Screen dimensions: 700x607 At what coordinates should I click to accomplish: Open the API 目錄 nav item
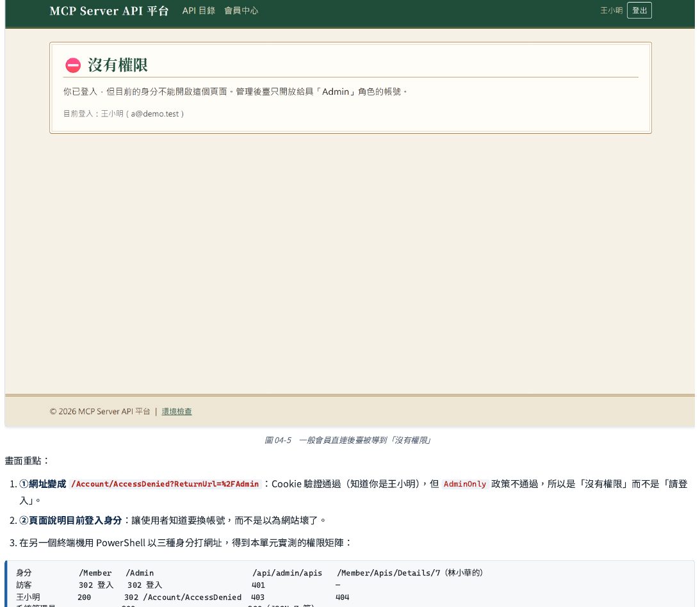199,11
